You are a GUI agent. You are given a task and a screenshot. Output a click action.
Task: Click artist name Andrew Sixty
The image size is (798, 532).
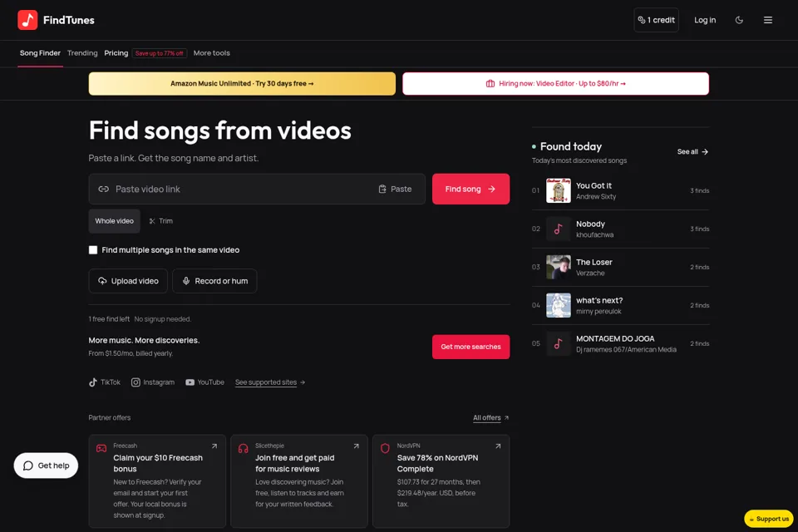[x=596, y=196]
